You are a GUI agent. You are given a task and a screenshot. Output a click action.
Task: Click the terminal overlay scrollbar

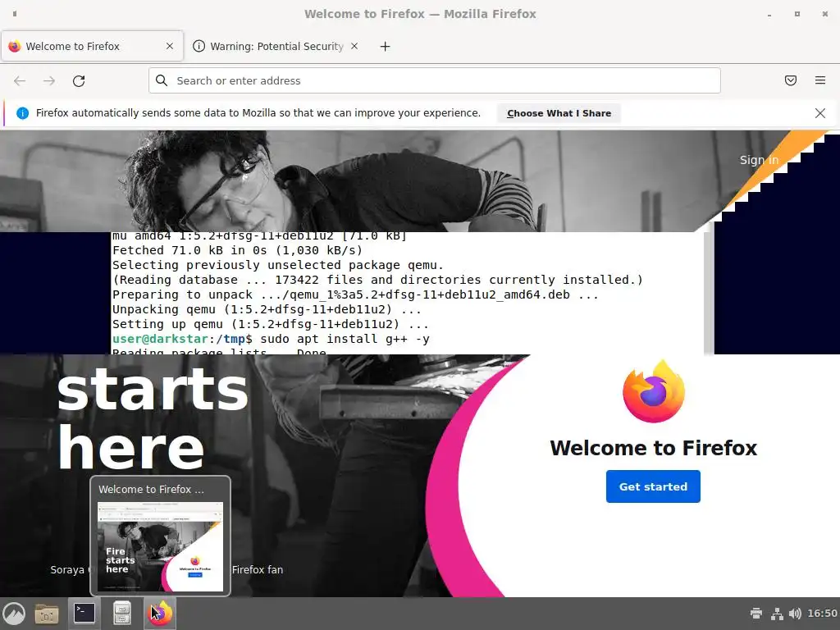[709, 293]
